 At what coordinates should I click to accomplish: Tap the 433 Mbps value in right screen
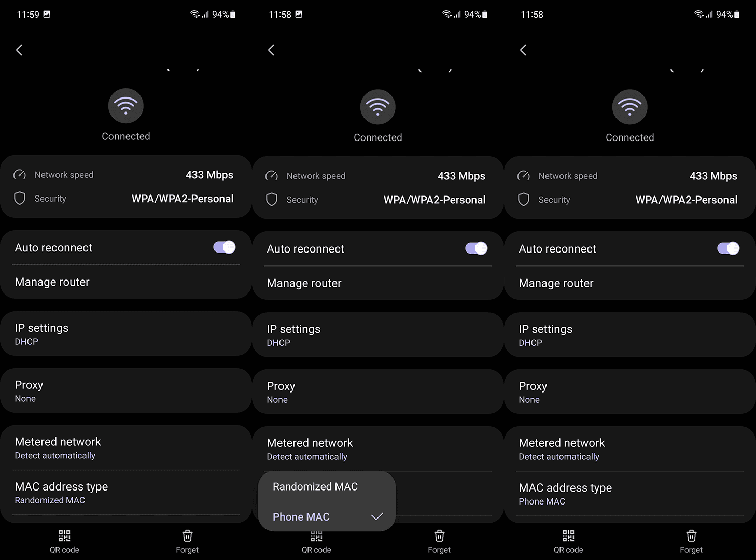tap(713, 176)
